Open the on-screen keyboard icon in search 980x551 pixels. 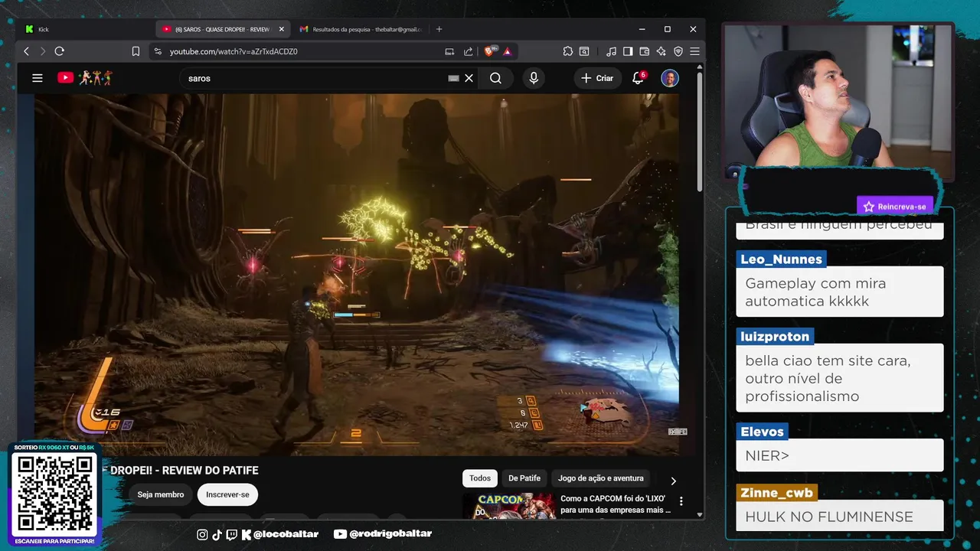click(453, 78)
